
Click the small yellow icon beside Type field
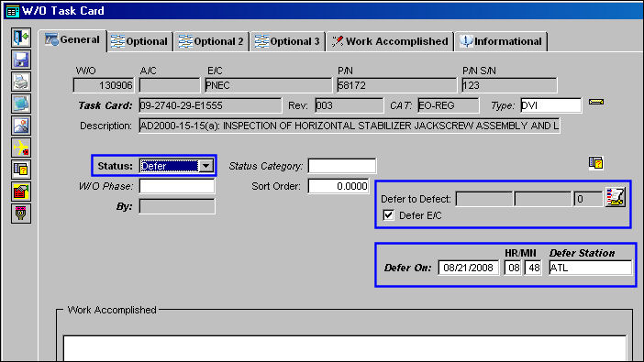(x=596, y=102)
